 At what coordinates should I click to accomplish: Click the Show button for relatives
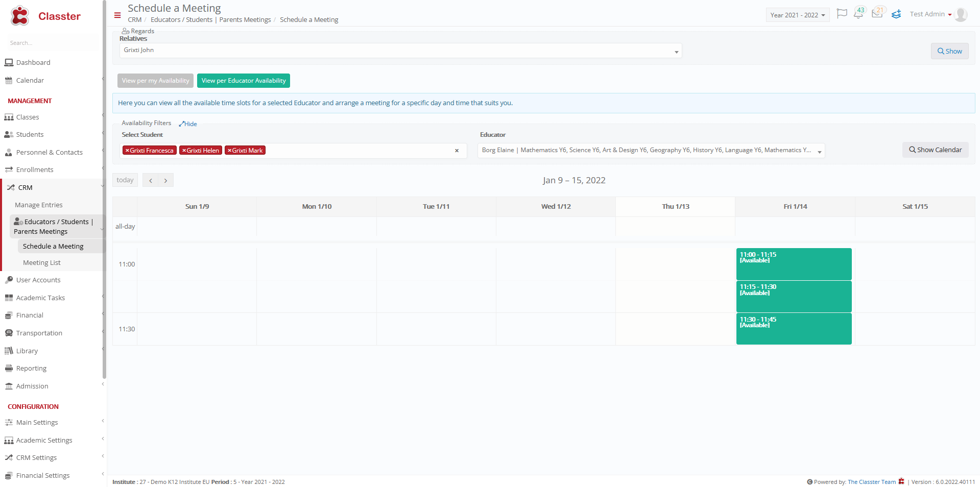click(949, 51)
